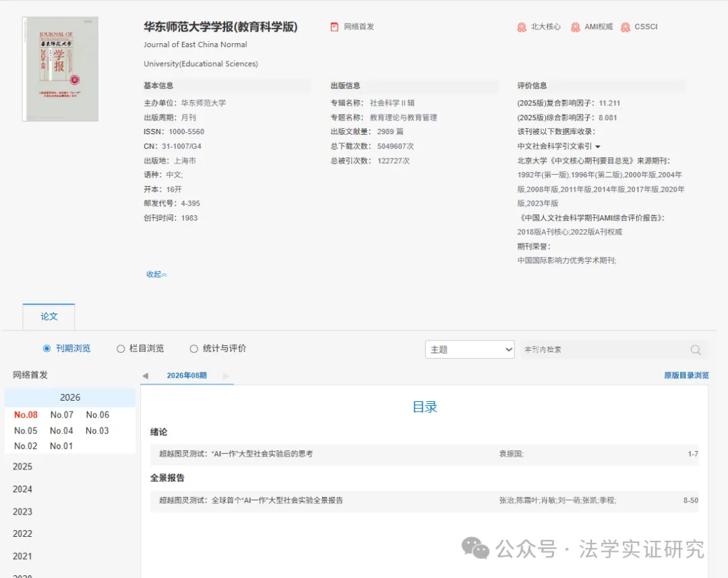Image resolution: width=728 pixels, height=578 pixels.
Task: Click the 综合影响因子 value 8.081
Action: [x=608, y=117]
